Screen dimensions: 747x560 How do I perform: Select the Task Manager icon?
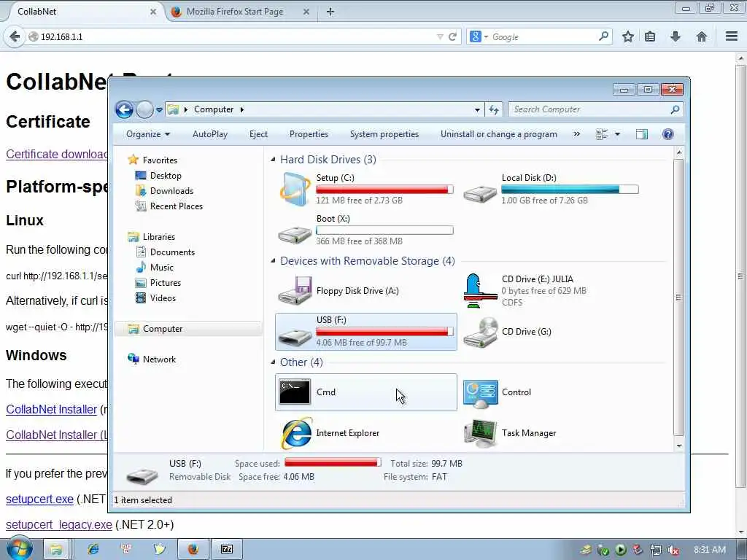(480, 433)
